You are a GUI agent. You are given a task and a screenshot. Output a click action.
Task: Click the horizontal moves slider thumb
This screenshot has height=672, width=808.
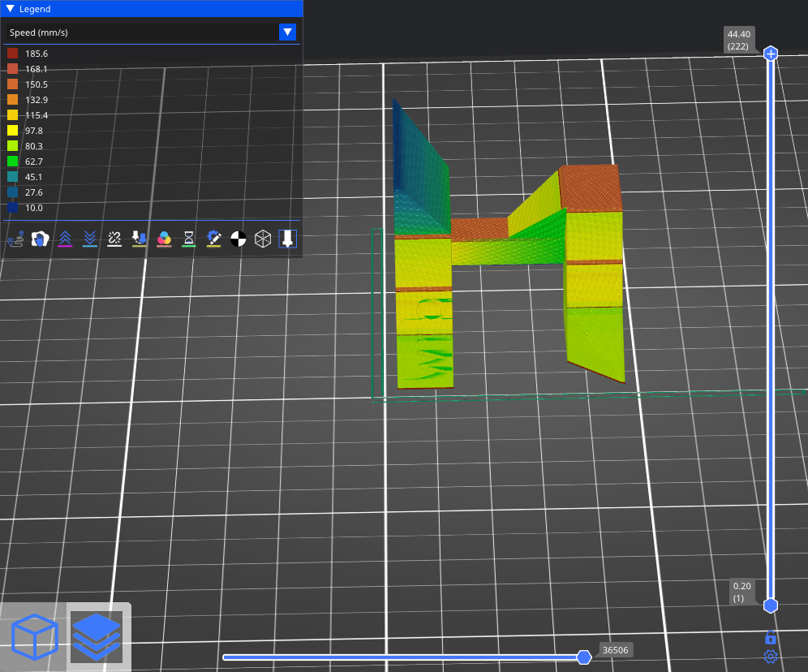pos(583,657)
